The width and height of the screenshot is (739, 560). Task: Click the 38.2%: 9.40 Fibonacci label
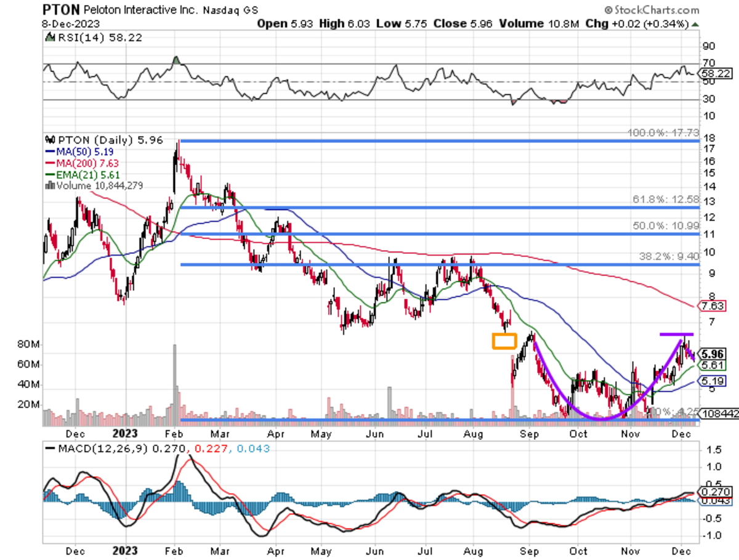pyautogui.click(x=666, y=257)
